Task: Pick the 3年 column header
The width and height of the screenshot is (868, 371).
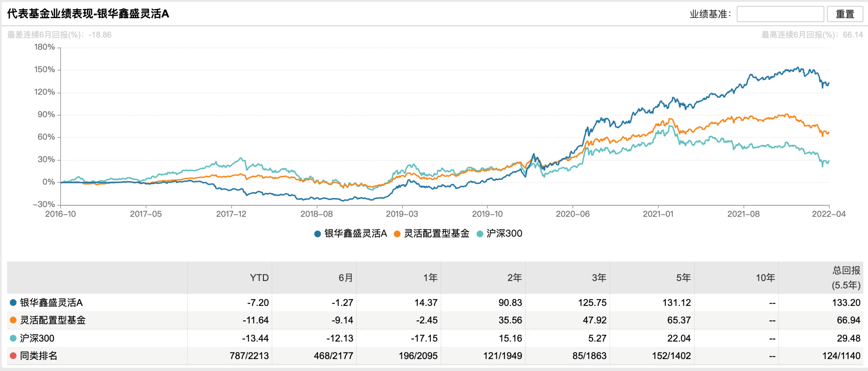Action: tap(599, 278)
